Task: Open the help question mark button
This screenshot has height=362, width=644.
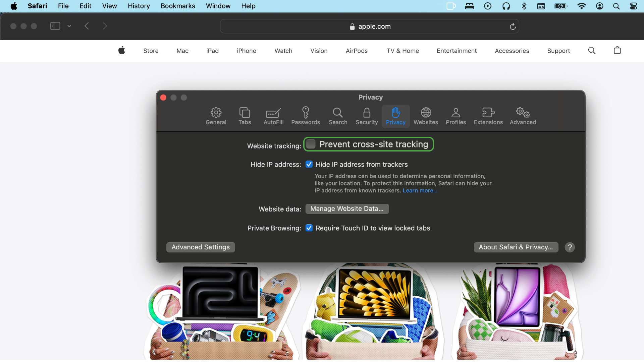Action: tap(570, 247)
